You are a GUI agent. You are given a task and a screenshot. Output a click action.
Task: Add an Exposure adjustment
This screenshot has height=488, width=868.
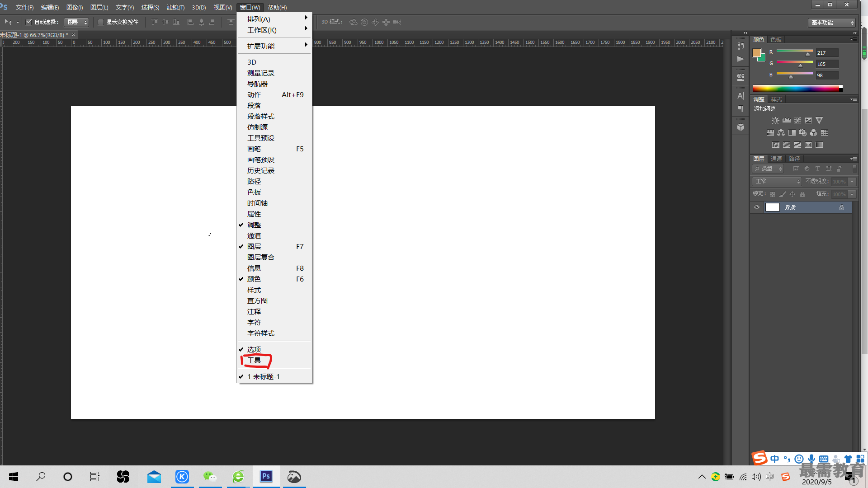pos(808,121)
